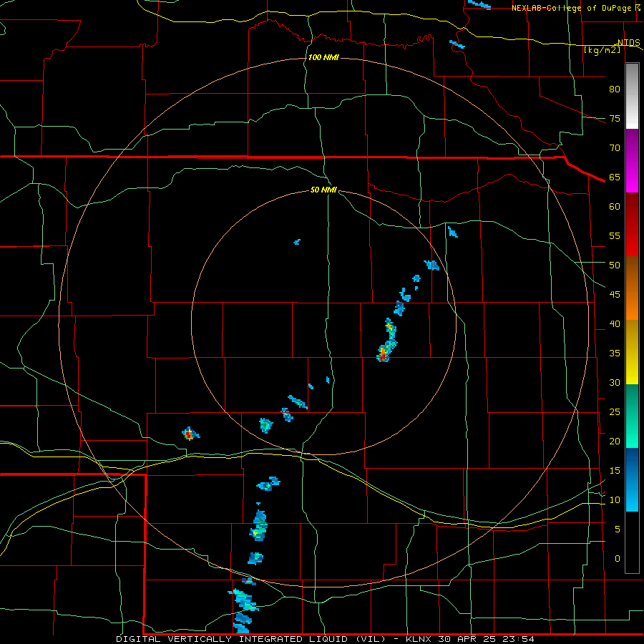This screenshot has width=644, height=644.
Task: Pick the dark red segment of the color bar
Action: point(632,225)
